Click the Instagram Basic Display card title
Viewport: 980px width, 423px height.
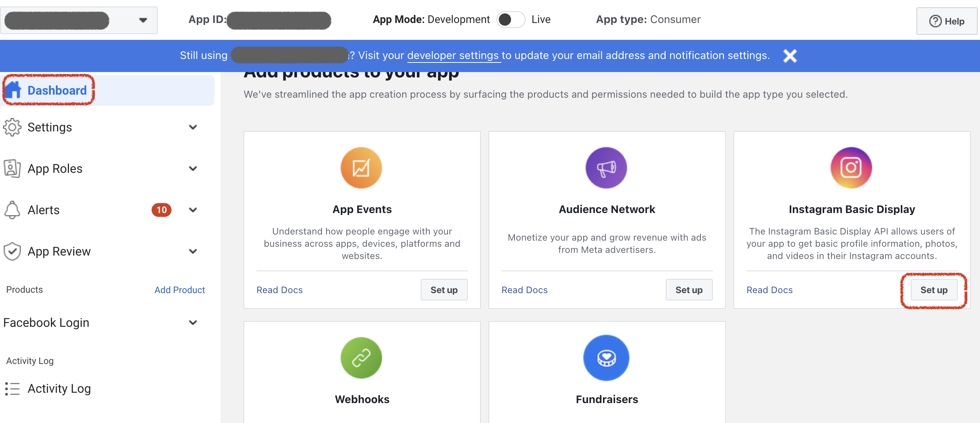[x=852, y=209]
